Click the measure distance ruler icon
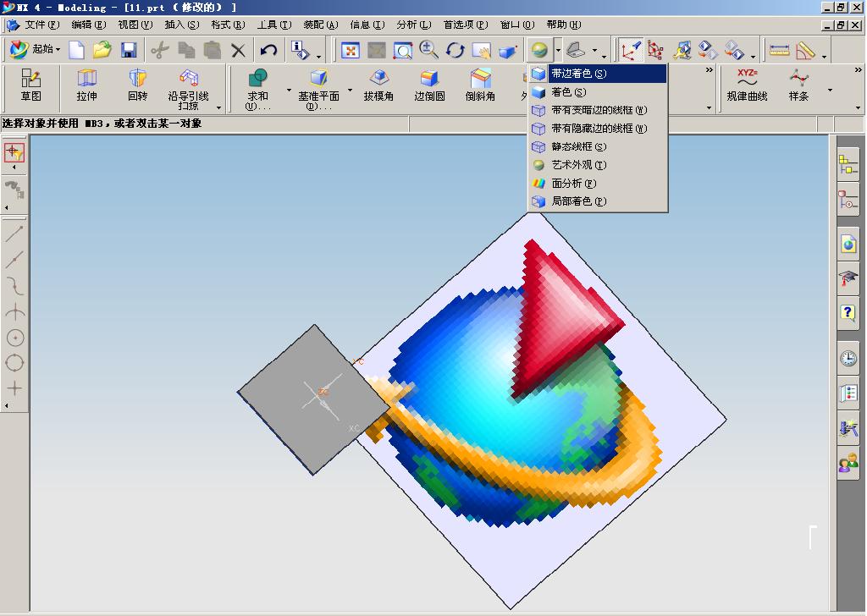Screen dimensions: 867x616 [779, 50]
